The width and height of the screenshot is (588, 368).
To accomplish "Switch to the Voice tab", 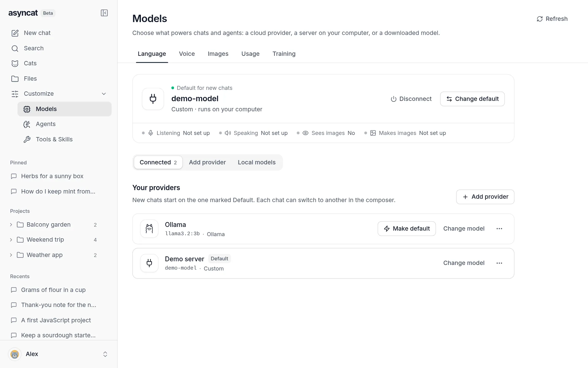I will coord(187,54).
